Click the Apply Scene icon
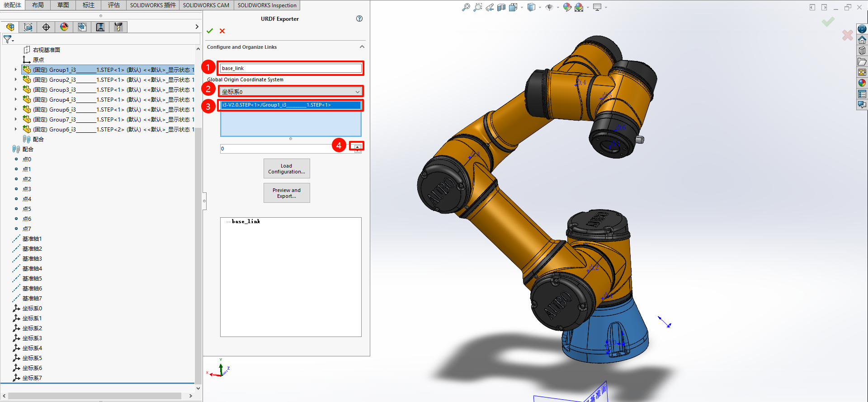Screen dimensions: 868x402 pos(579,7)
